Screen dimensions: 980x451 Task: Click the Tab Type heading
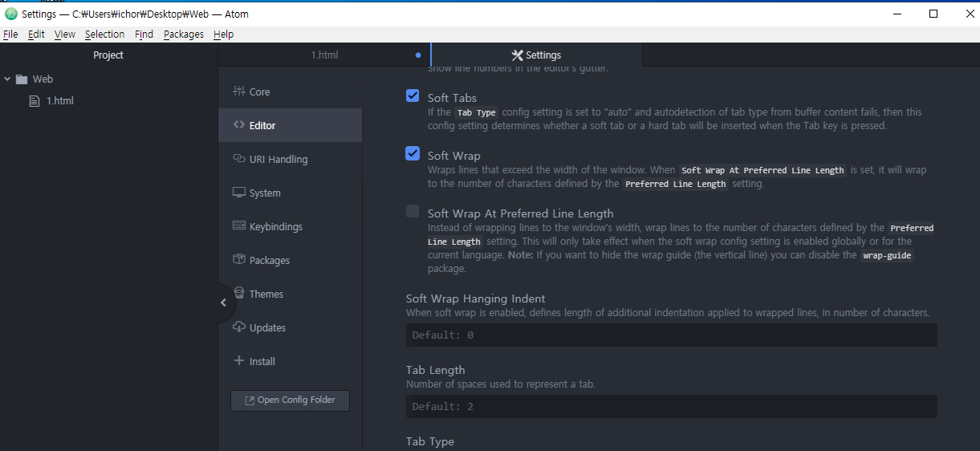430,441
